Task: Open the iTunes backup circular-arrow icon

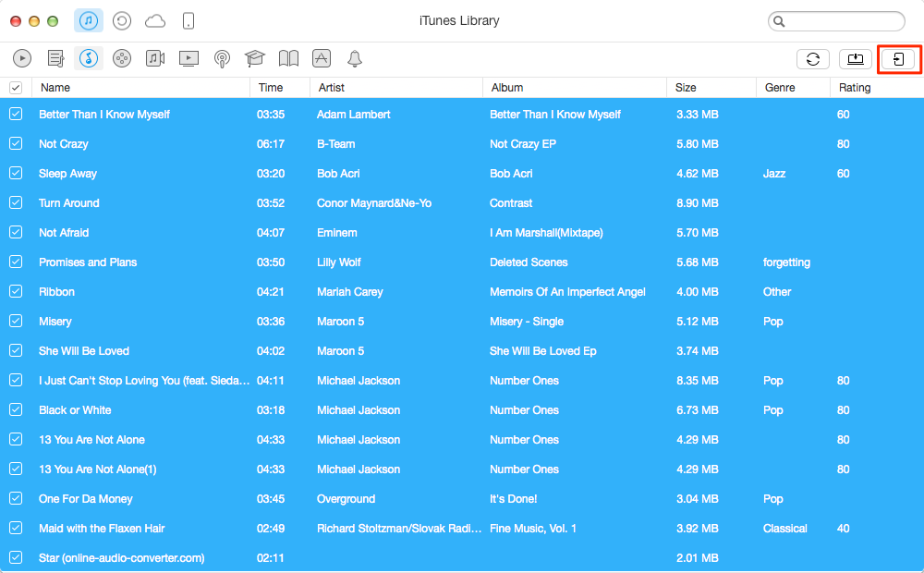Action: click(x=122, y=21)
